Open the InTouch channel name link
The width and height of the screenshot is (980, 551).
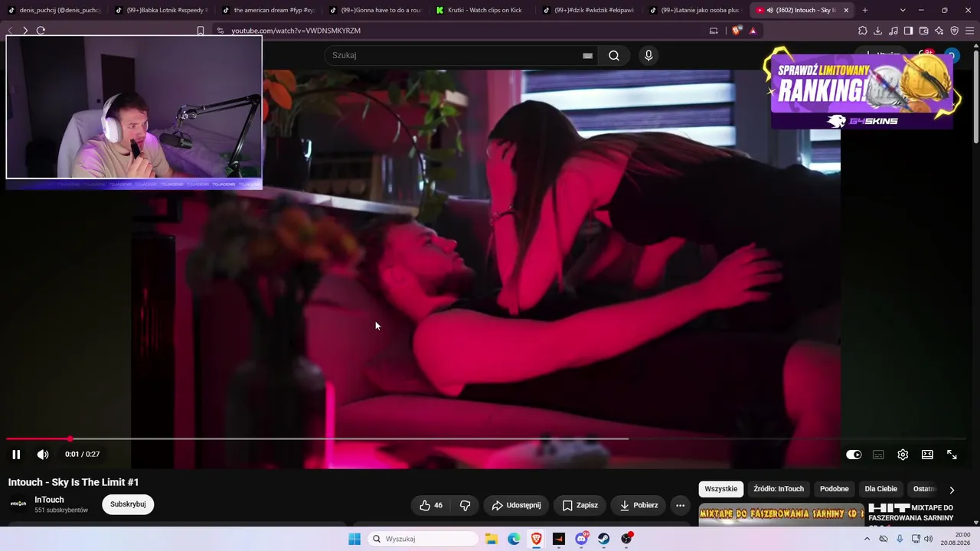(49, 500)
